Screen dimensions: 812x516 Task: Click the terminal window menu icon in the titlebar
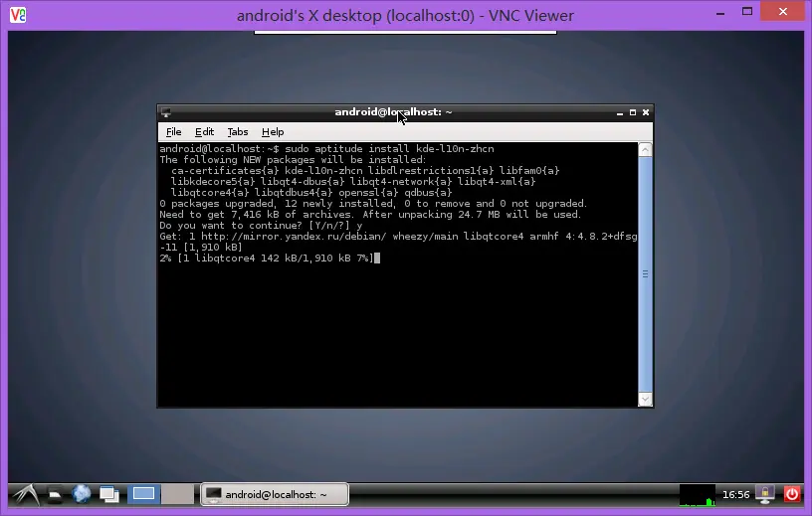point(166,112)
